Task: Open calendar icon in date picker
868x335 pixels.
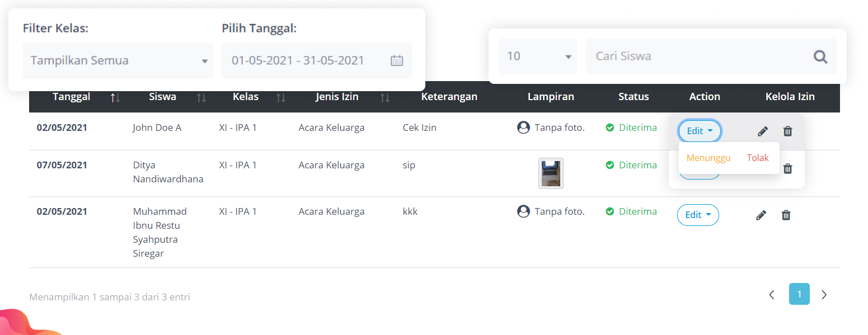Action: [397, 61]
